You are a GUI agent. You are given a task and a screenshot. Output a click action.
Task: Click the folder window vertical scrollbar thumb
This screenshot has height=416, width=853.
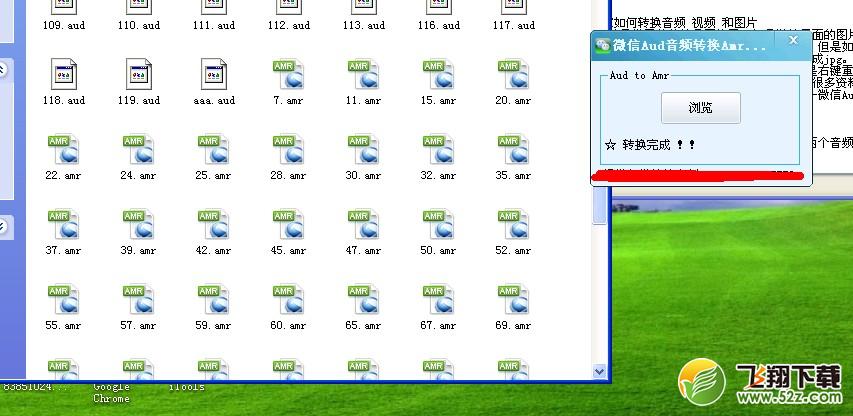pyautogui.click(x=599, y=204)
